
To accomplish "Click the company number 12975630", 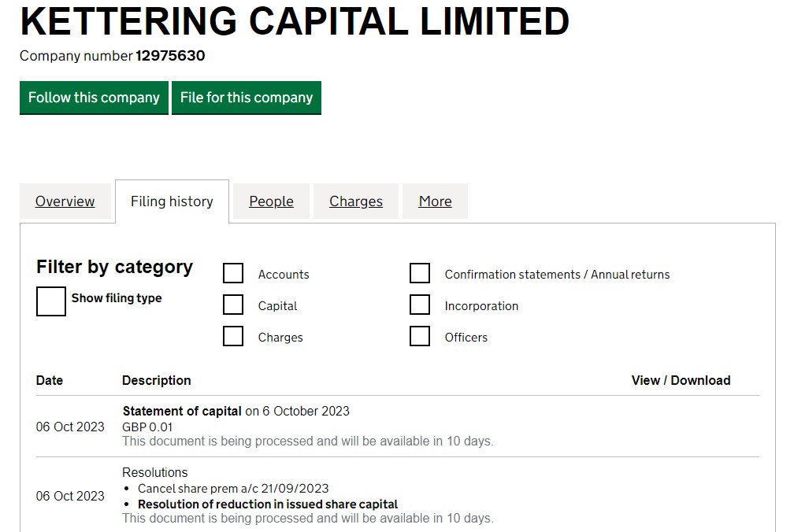I will (x=170, y=56).
